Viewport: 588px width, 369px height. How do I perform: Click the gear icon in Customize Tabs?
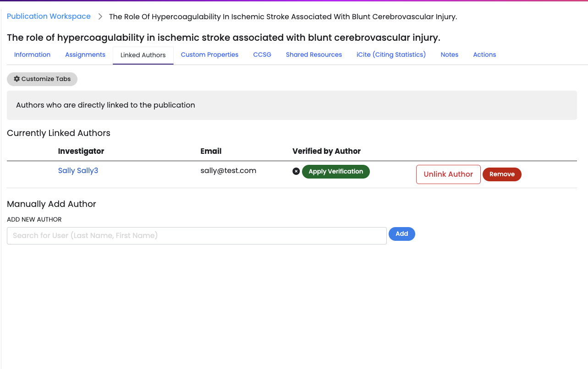point(16,79)
